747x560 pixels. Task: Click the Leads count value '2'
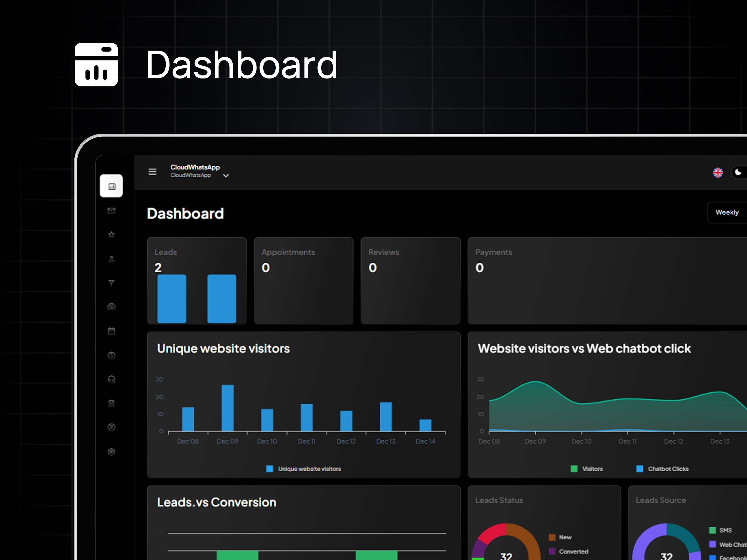click(x=158, y=268)
